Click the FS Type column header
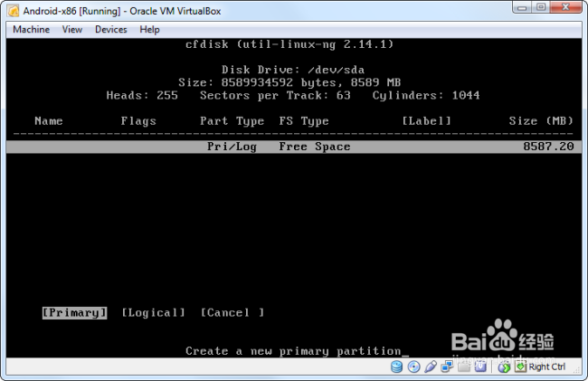The width and height of the screenshot is (588, 381). tap(304, 121)
